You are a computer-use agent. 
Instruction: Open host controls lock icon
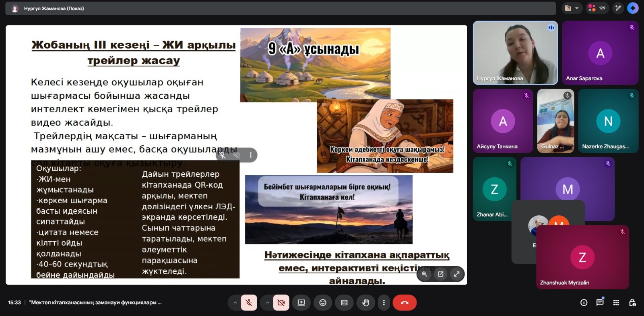(x=632, y=303)
